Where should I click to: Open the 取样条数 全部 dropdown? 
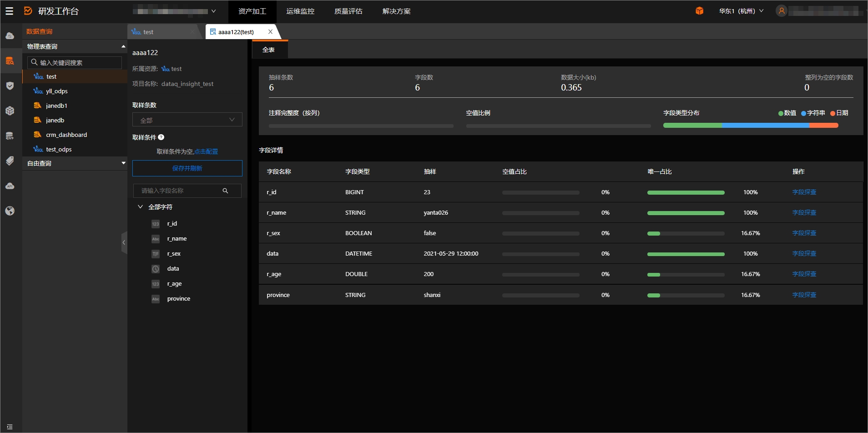coord(187,120)
